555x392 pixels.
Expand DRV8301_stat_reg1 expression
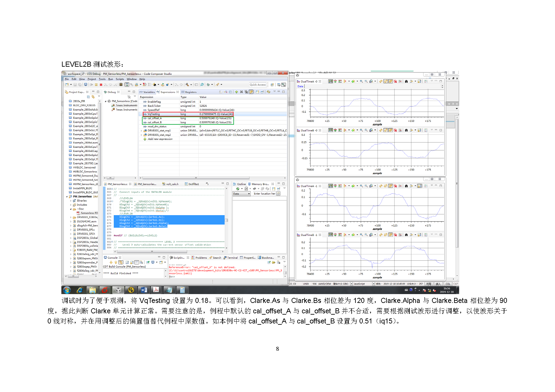[x=141, y=130]
